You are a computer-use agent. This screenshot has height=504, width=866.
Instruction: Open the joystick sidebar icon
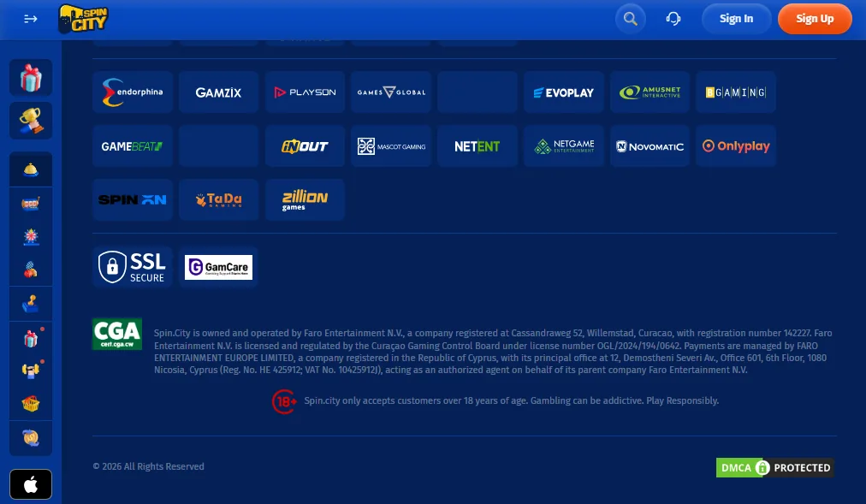click(31, 304)
